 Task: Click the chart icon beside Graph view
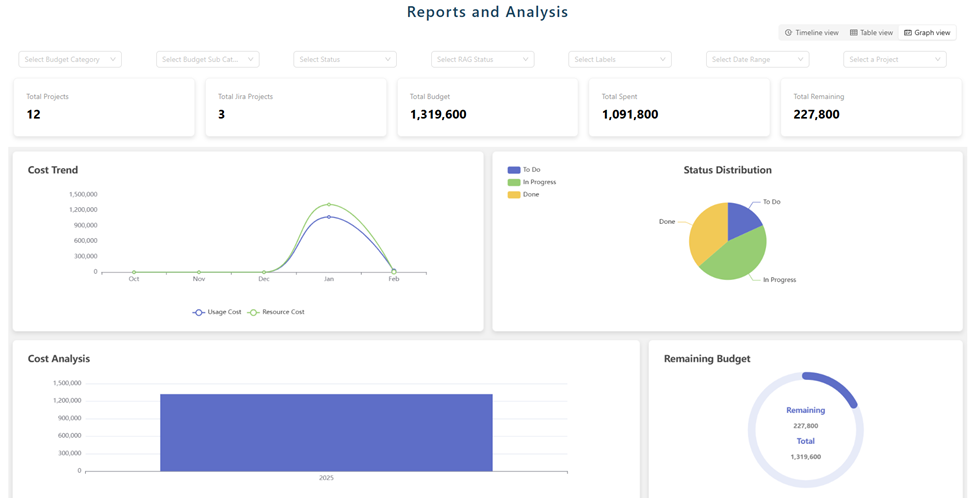(908, 33)
